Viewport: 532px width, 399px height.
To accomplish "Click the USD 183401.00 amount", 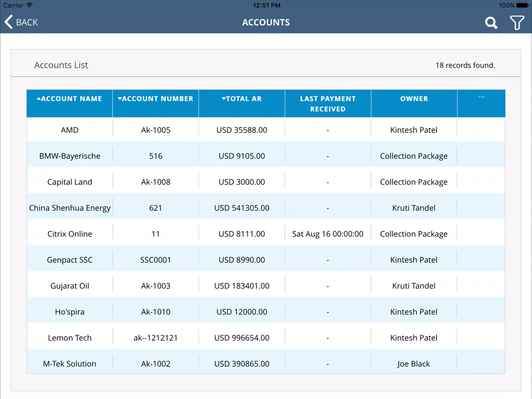I will [242, 286].
